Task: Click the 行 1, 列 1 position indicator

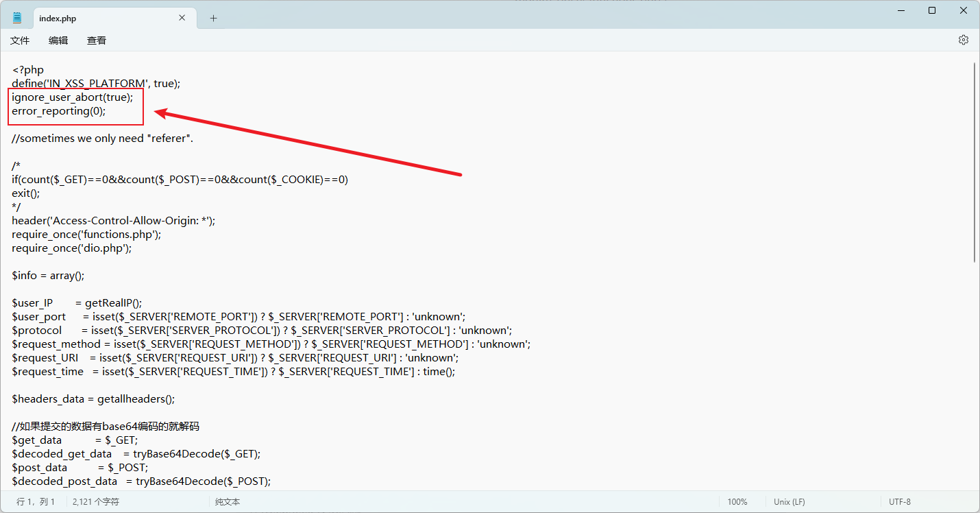Action: point(36,502)
